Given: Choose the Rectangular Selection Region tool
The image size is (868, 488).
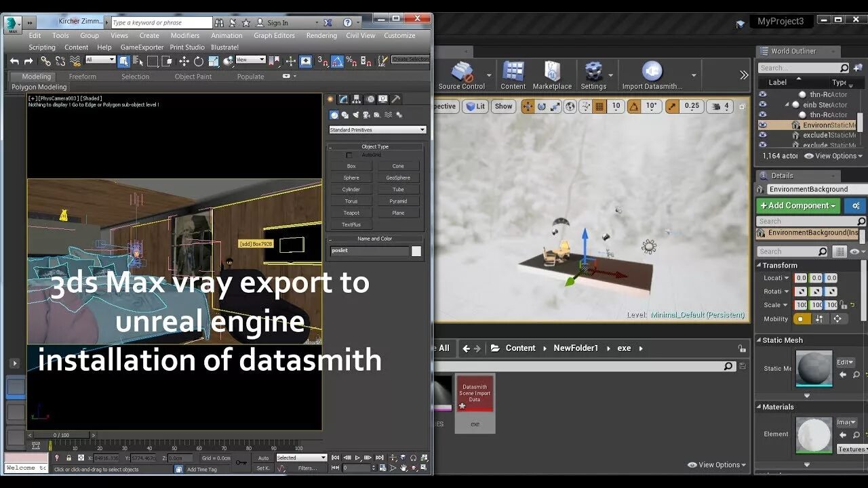Looking at the screenshot, I should tap(153, 61).
